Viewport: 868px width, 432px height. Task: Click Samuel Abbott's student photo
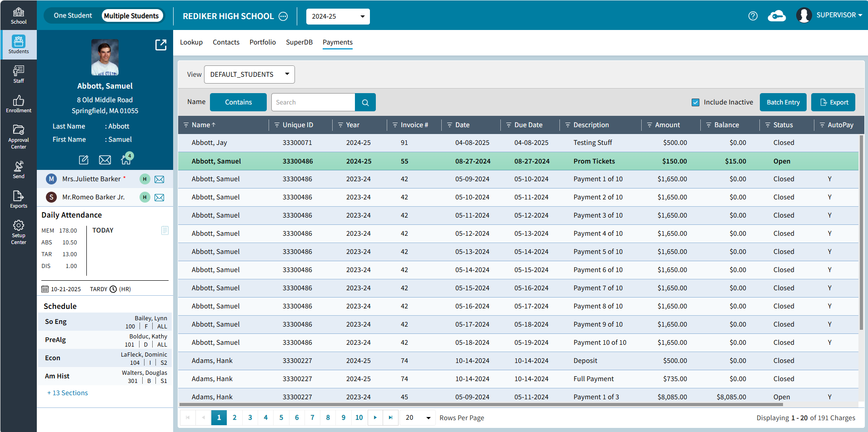(105, 57)
